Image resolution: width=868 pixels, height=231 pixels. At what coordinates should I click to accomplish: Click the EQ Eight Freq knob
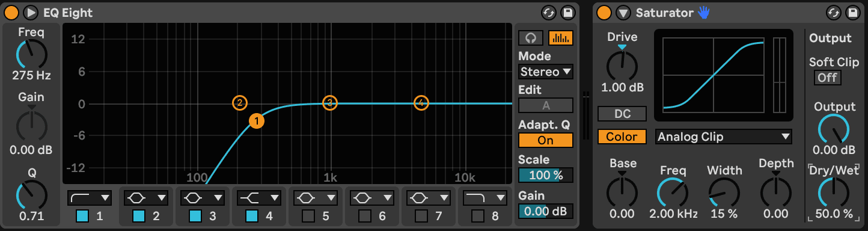(31, 55)
